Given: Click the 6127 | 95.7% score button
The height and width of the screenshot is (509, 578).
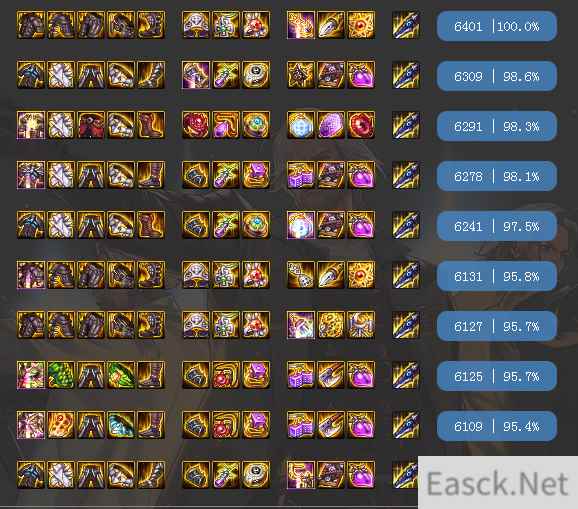Looking at the screenshot, I should (x=497, y=326).
